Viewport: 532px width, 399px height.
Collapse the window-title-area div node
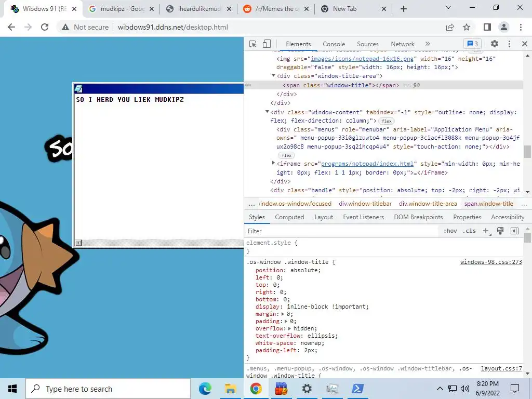[273, 76]
